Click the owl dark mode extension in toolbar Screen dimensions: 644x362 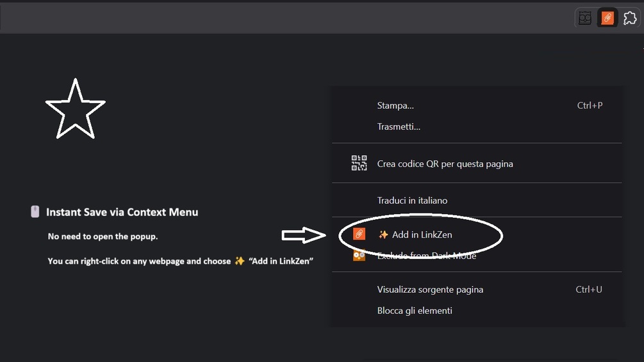click(584, 18)
